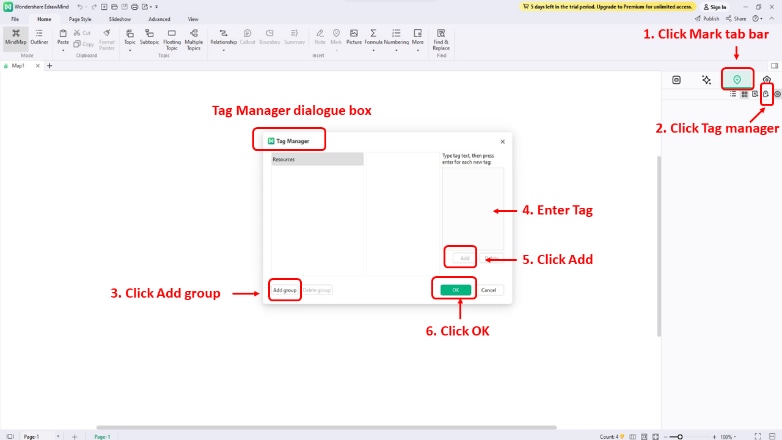Screen dimensions: 782x440
Task: Open the Mark tab in side panel
Action: click(737, 79)
